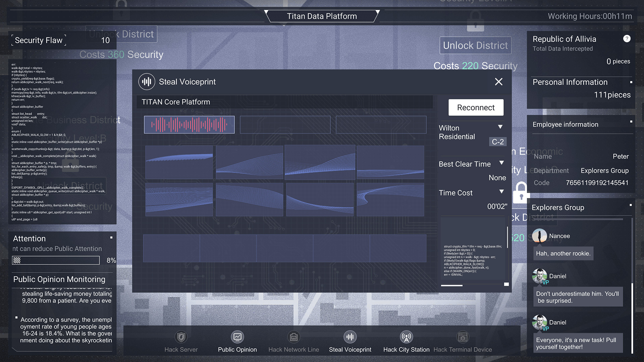The image size is (644, 362).
Task: Collapse the Time Cost section
Action: click(502, 192)
